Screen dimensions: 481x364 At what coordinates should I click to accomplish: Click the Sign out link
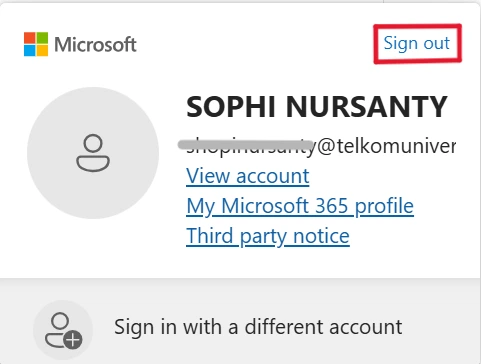(x=417, y=43)
